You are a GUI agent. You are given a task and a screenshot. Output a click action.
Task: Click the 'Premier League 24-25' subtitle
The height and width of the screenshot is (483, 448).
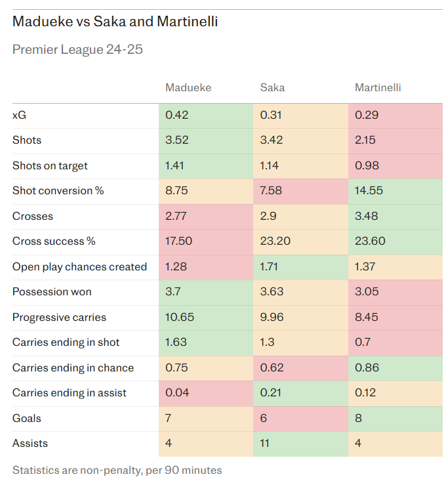tap(77, 49)
